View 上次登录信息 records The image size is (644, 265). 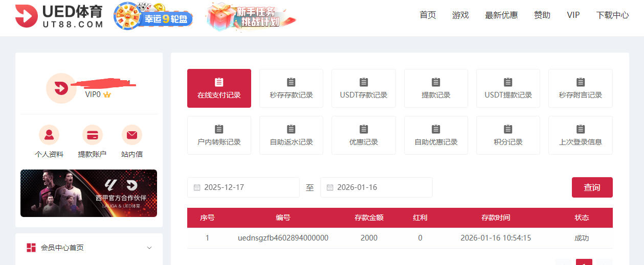coord(580,135)
